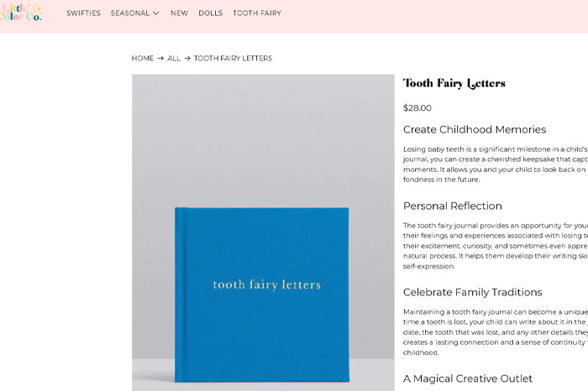Screen dimensions: 588x391
Task: Expand the chevron next to SEASONAL
Action: click(156, 13)
